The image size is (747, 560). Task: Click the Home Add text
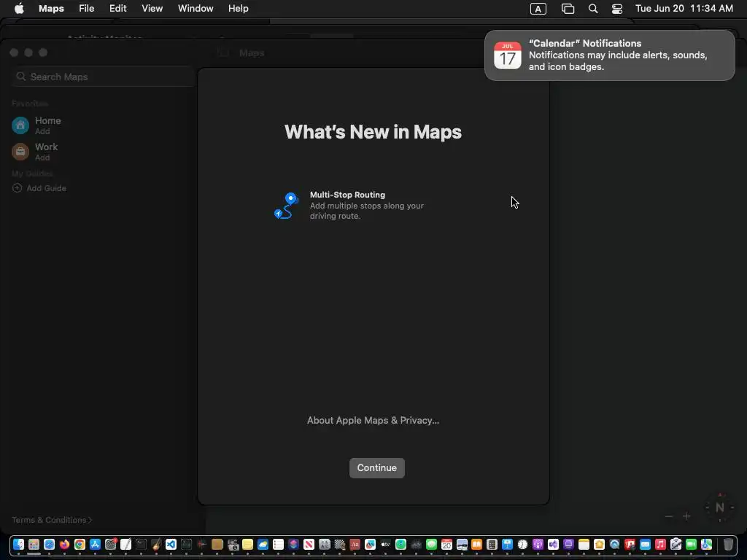[x=42, y=131]
